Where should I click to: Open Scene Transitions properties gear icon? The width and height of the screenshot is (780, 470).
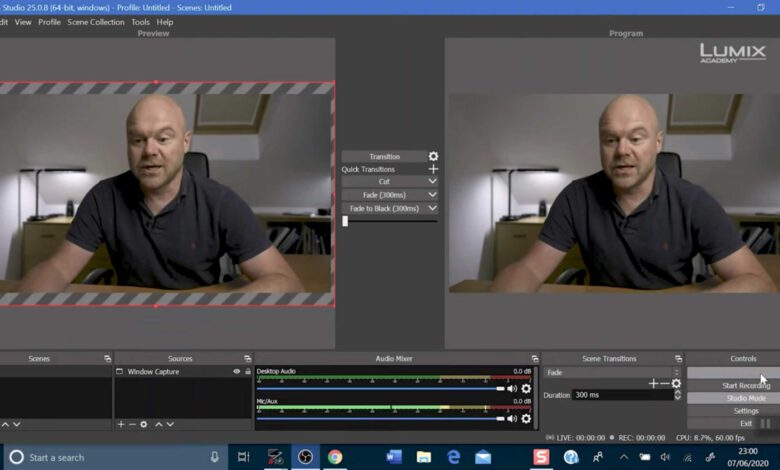pos(676,384)
